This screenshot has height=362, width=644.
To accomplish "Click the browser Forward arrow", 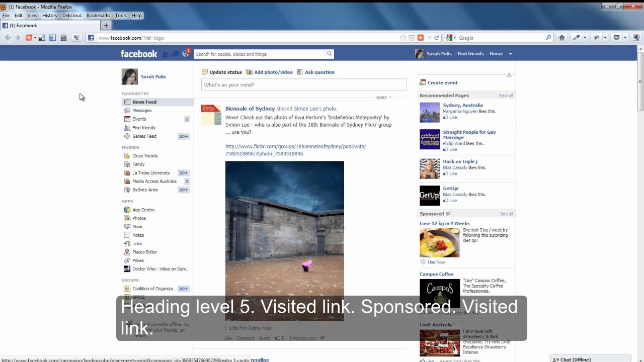I will (18, 38).
